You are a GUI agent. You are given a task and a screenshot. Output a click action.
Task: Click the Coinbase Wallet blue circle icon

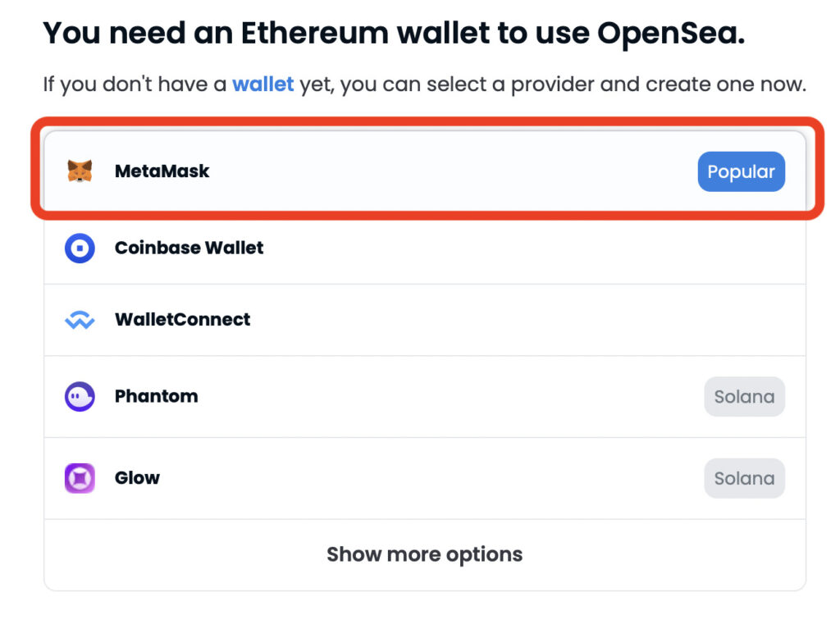pyautogui.click(x=80, y=248)
